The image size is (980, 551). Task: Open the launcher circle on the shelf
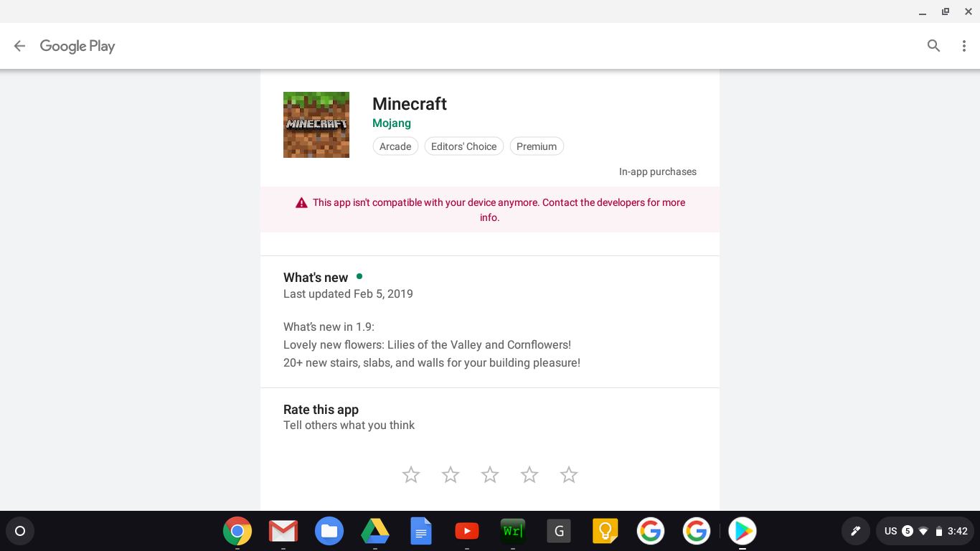(20, 531)
